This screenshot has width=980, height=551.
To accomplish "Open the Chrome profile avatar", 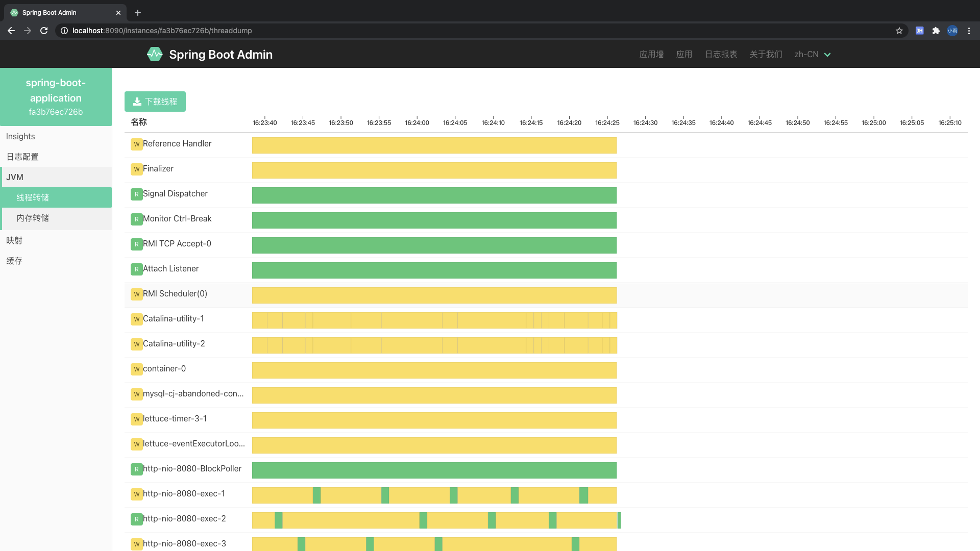I will 952,31.
